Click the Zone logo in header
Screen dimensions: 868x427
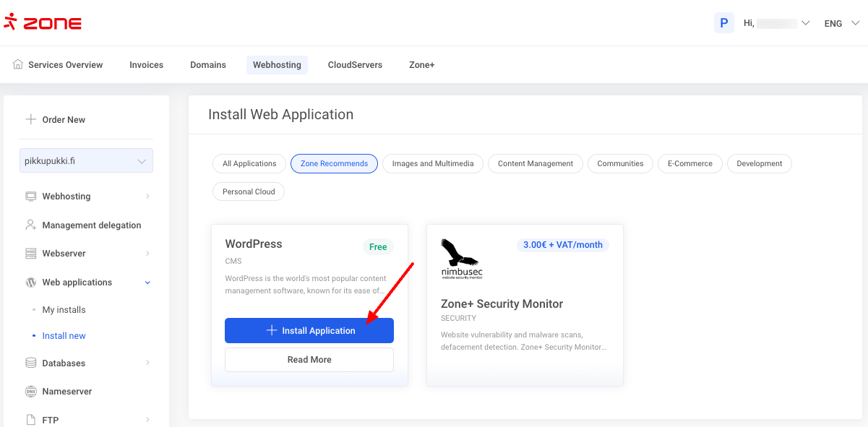(43, 23)
